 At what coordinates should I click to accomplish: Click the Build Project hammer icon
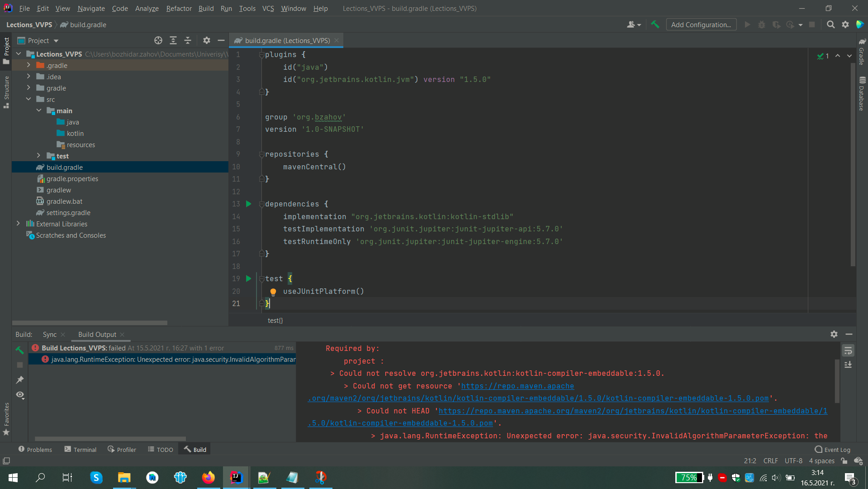pyautogui.click(x=655, y=24)
